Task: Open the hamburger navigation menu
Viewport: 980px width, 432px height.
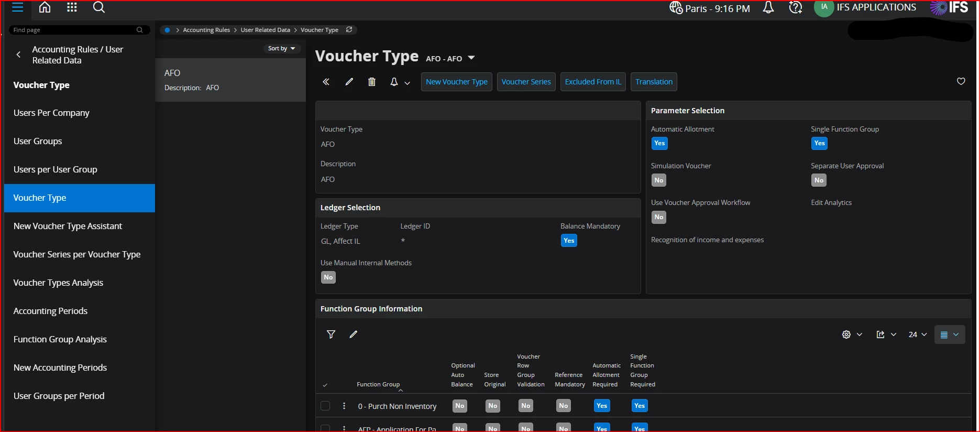Action: [x=17, y=7]
